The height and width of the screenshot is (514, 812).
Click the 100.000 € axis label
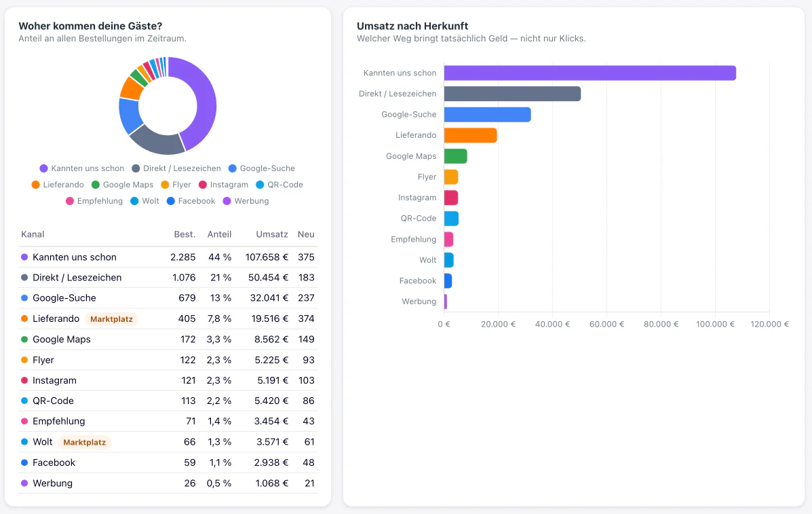tap(715, 325)
